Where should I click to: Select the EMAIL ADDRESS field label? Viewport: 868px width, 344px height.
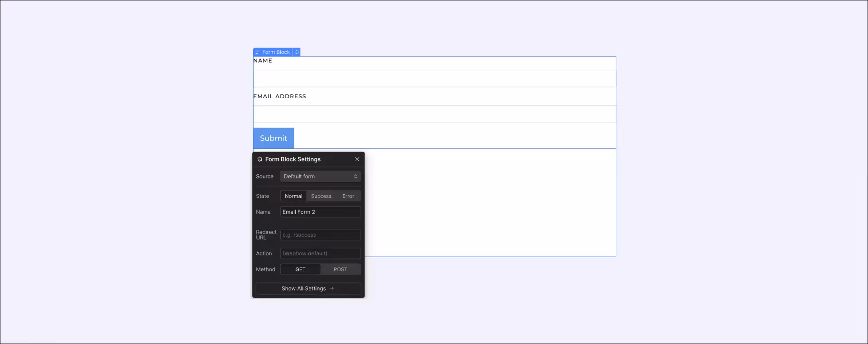pos(279,96)
